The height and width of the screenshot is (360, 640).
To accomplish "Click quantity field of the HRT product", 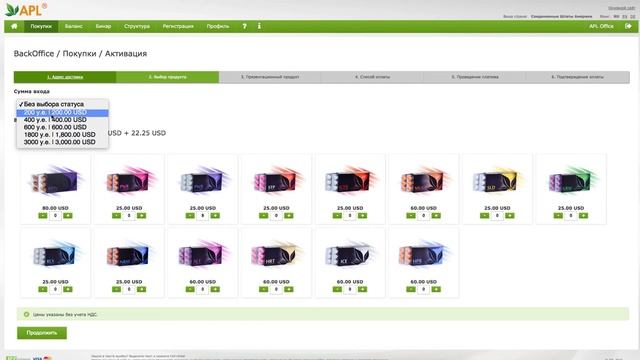I will (276, 289).
